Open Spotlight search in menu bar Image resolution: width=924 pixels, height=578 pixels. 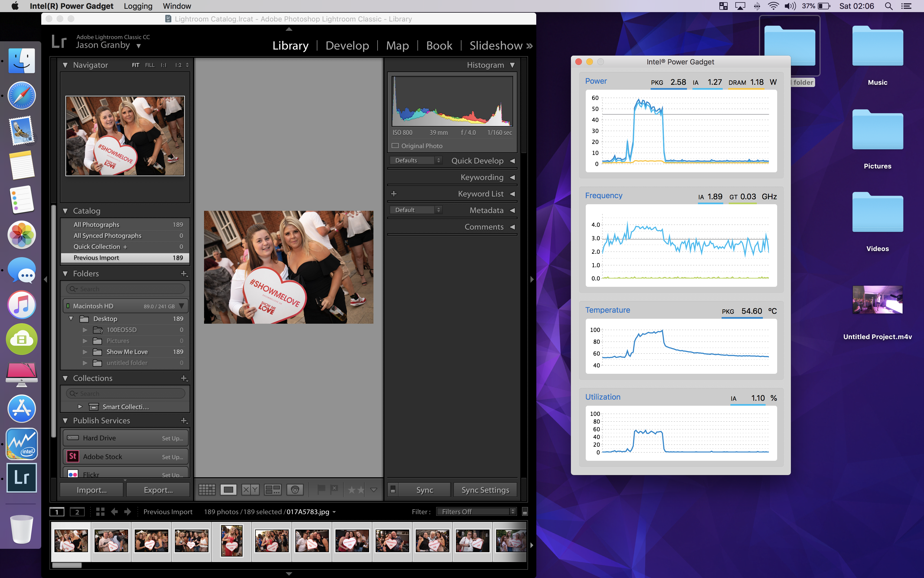[x=889, y=6]
